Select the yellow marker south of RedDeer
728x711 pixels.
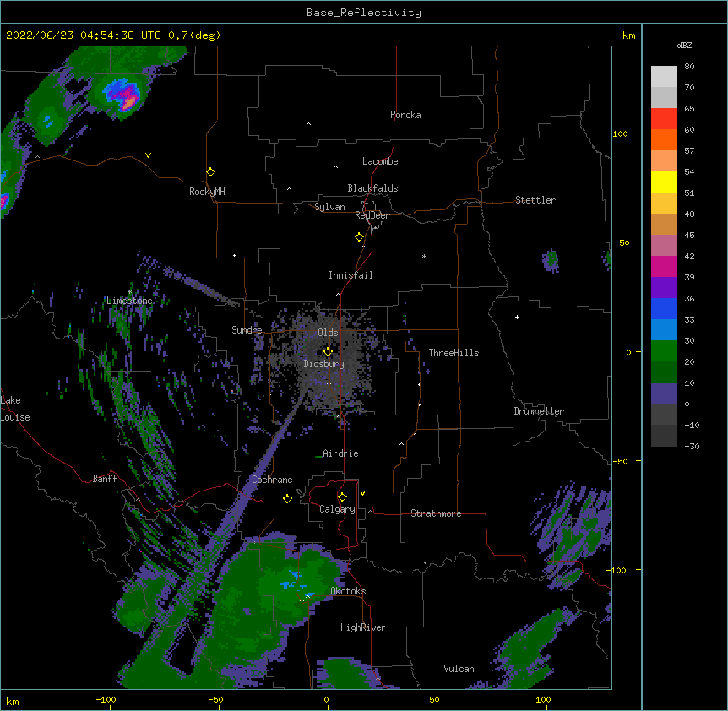(x=360, y=237)
